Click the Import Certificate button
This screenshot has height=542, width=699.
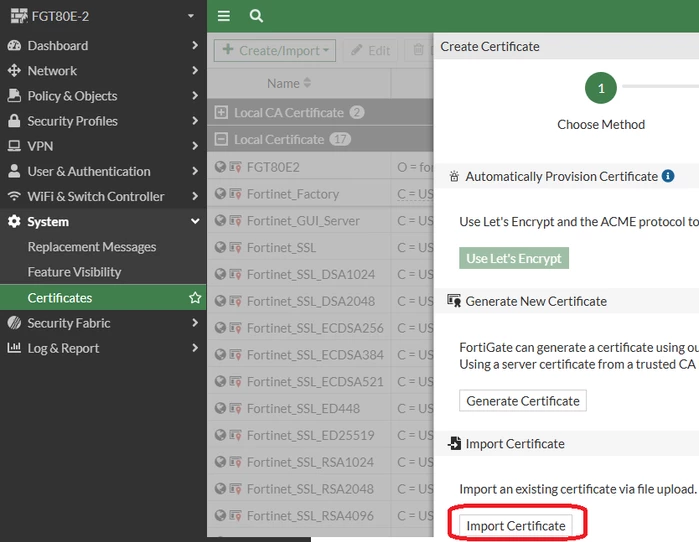[516, 526]
